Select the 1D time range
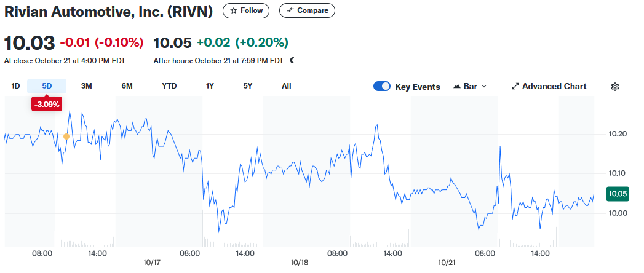644x273 pixels. coord(16,86)
